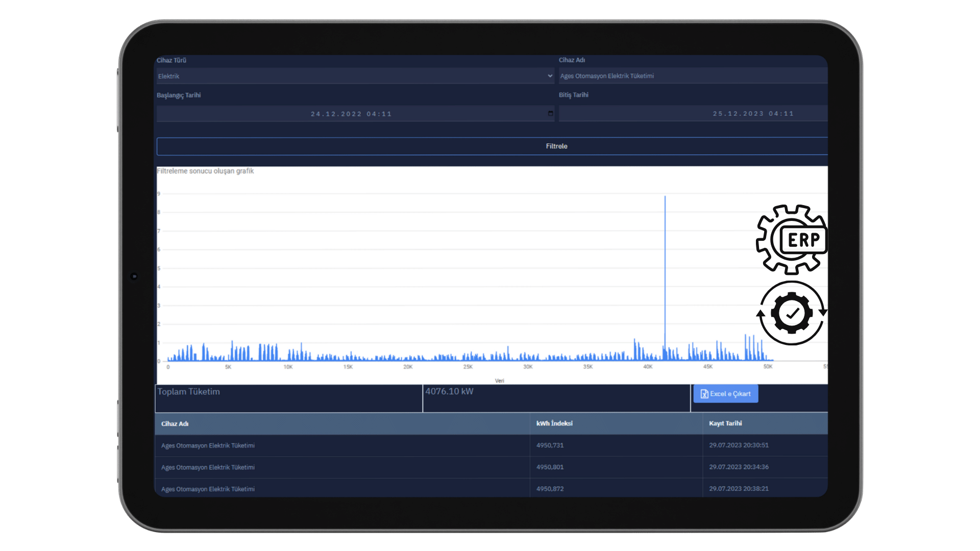The image size is (980, 551).
Task: Select row with kWh index 4950,872
Action: click(550, 489)
